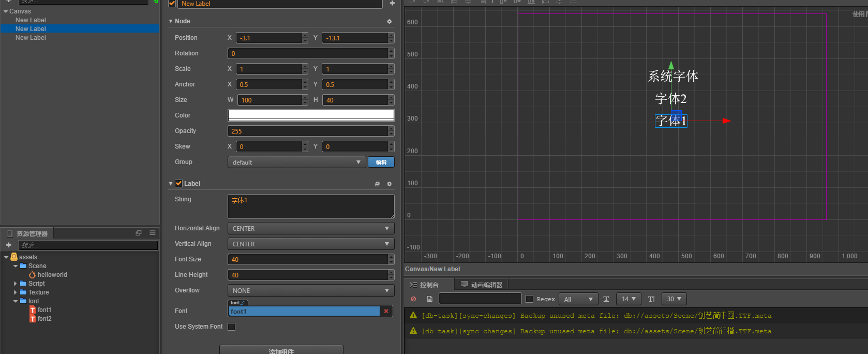Viewport: 868px width, 354px height.
Task: Open the console log file icon
Action: point(429,299)
